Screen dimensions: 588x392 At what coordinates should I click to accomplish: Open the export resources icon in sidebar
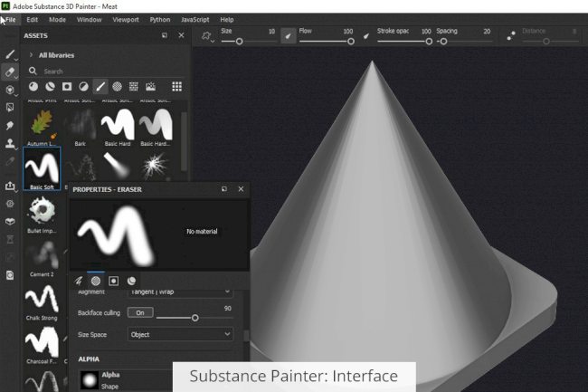click(10, 186)
